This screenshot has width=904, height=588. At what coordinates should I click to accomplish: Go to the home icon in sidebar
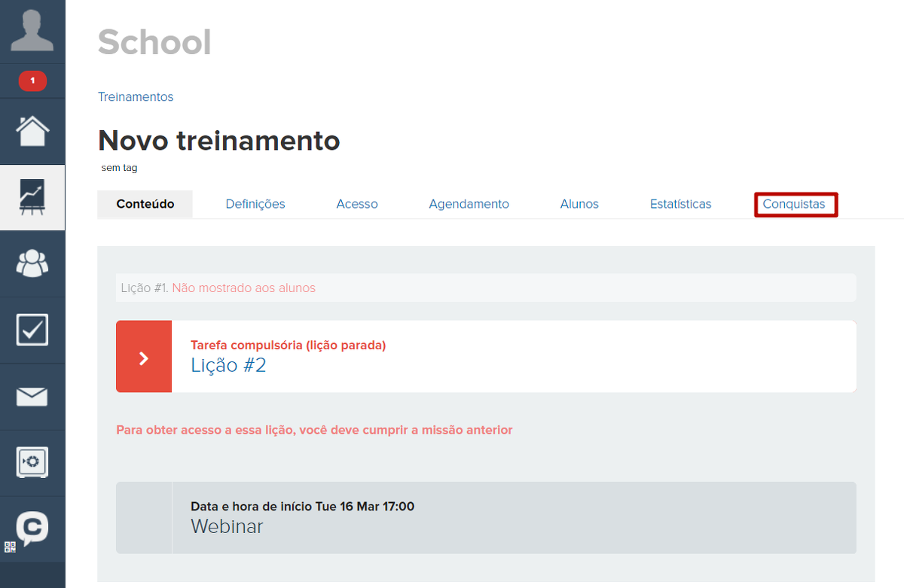32,131
